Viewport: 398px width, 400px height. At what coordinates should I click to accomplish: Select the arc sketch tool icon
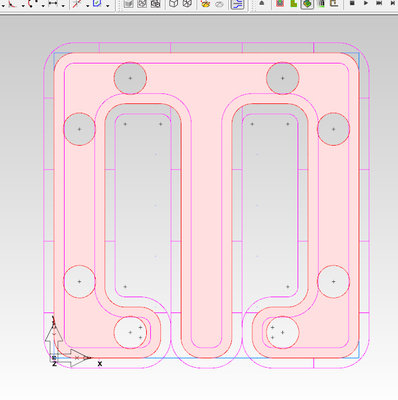[x=32, y=3]
